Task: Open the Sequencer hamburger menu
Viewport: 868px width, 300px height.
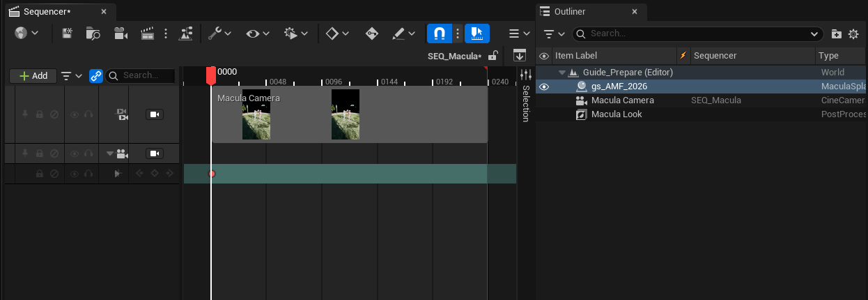Action: [520, 33]
